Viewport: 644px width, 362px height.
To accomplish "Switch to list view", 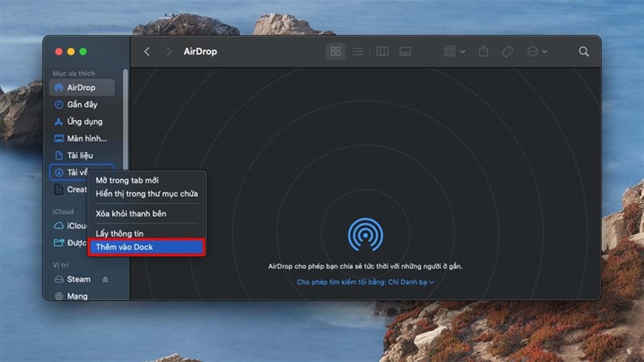I will click(x=357, y=51).
